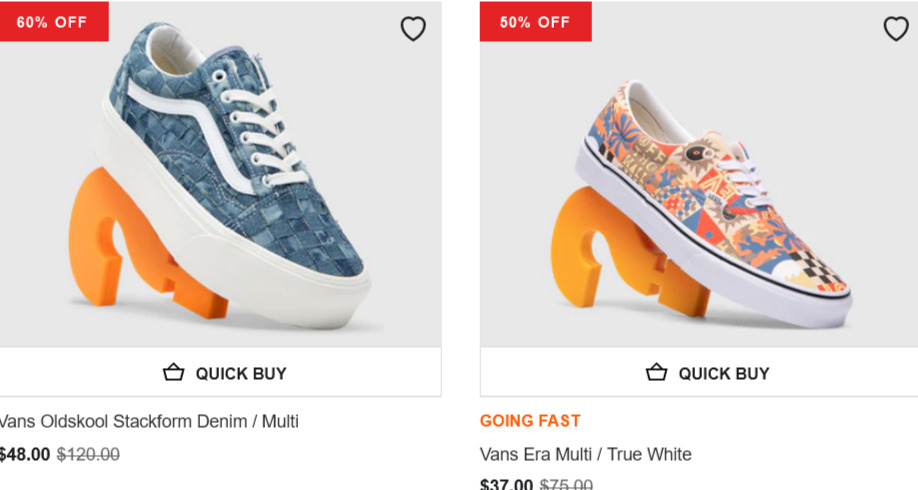Image resolution: width=918 pixels, height=490 pixels.
Task: Open the Vans Era Multi / True White link
Action: click(585, 454)
